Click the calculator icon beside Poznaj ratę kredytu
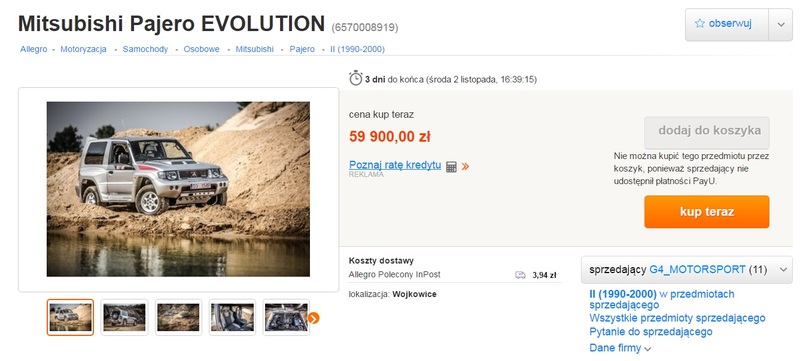This screenshot has width=800, height=361. [451, 166]
